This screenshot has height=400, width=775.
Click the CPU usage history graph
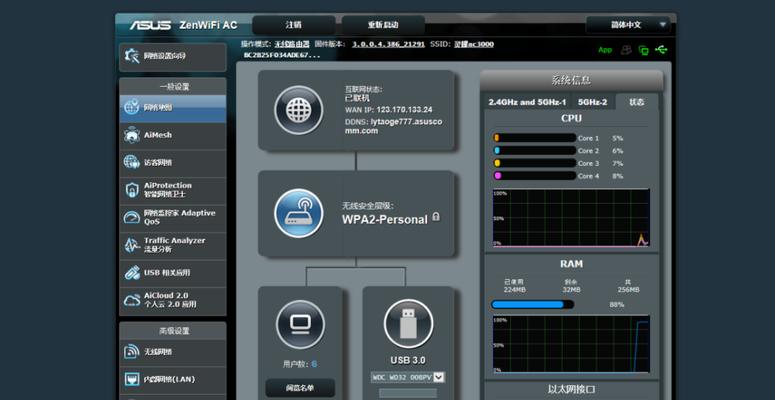571,218
